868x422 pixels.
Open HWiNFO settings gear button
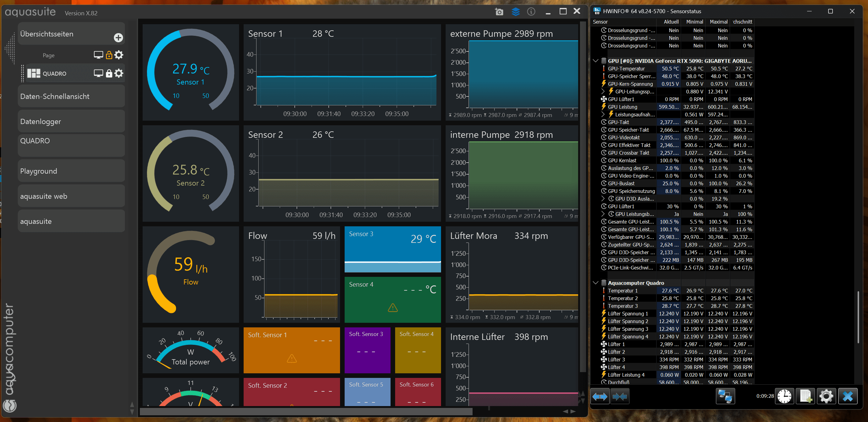pyautogui.click(x=826, y=396)
